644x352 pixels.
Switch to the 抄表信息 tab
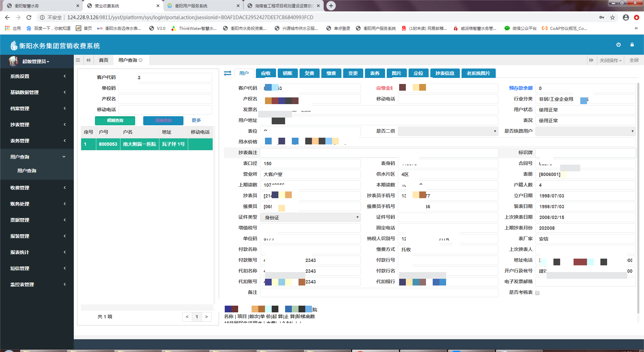point(445,73)
